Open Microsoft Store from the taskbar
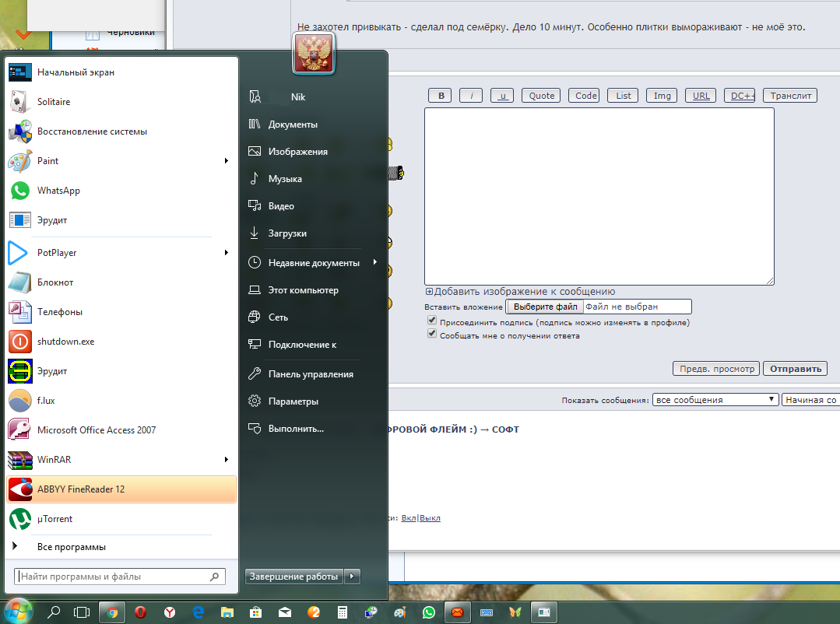This screenshot has width=840, height=624. point(255,612)
